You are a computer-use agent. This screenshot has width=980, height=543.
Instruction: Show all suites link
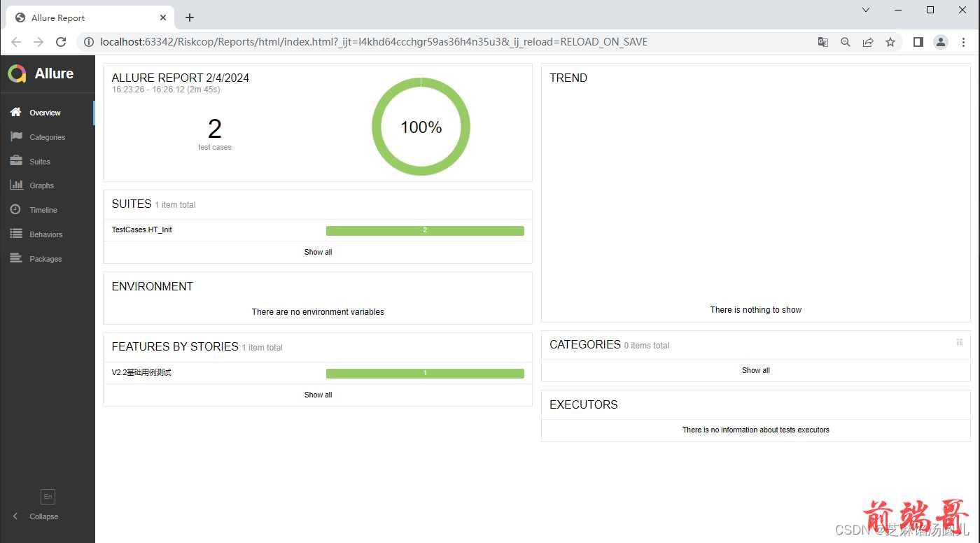click(x=318, y=252)
